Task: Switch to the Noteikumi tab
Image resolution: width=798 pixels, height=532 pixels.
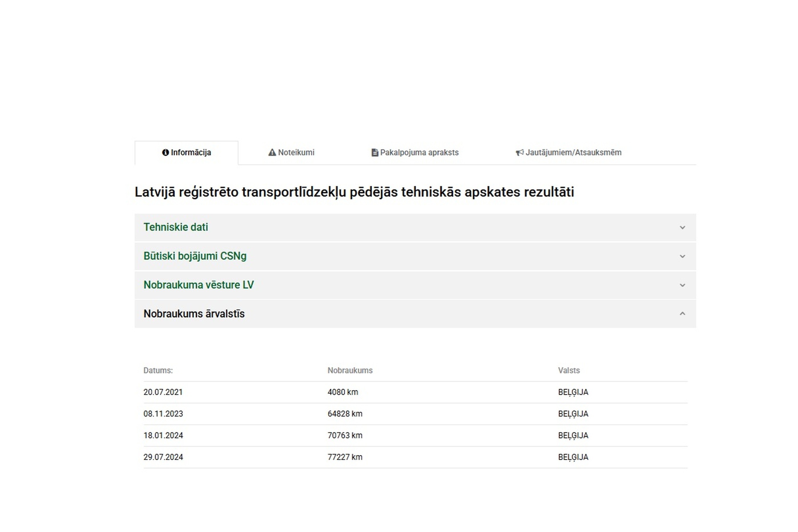Action: tap(292, 153)
